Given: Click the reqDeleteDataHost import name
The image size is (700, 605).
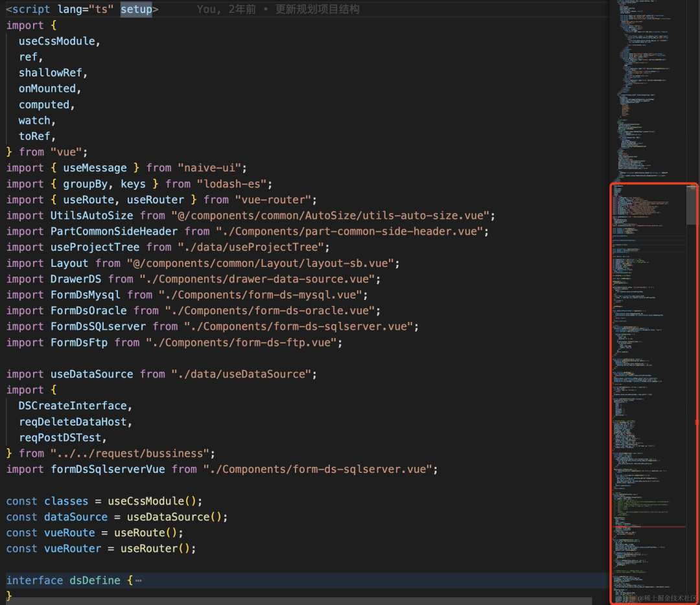Looking at the screenshot, I should click(x=73, y=422).
